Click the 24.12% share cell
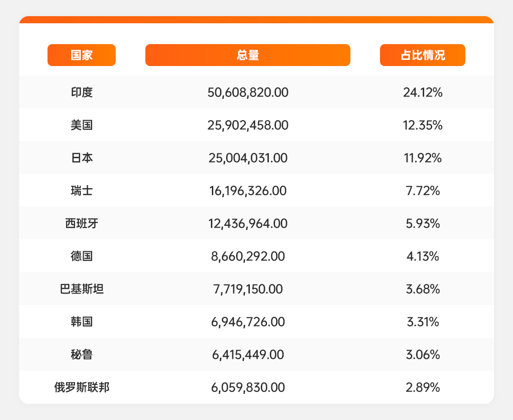Image resolution: width=513 pixels, height=420 pixels. click(422, 92)
